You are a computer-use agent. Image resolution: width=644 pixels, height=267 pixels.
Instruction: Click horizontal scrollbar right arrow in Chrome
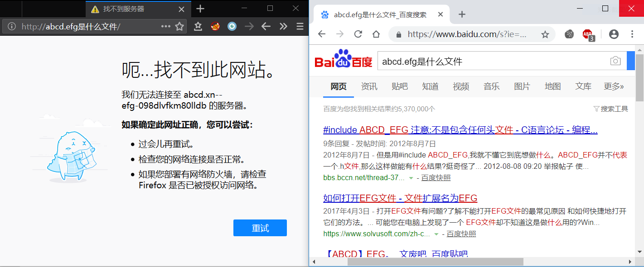[x=631, y=262]
